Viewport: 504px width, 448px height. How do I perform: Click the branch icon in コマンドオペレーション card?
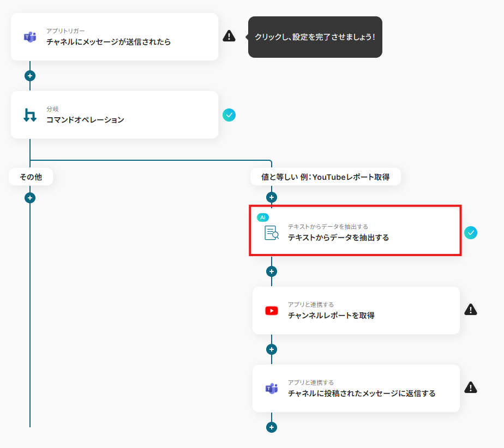tap(30, 115)
